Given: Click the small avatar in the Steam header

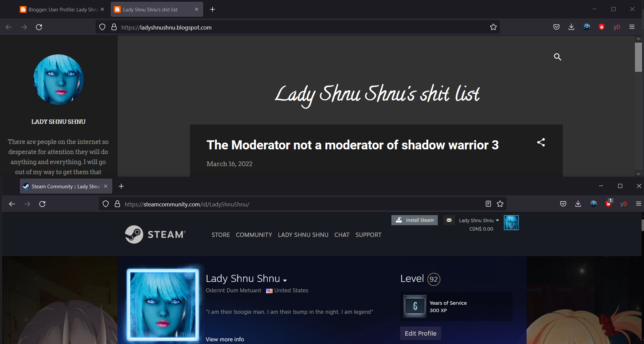Looking at the screenshot, I should click(511, 223).
